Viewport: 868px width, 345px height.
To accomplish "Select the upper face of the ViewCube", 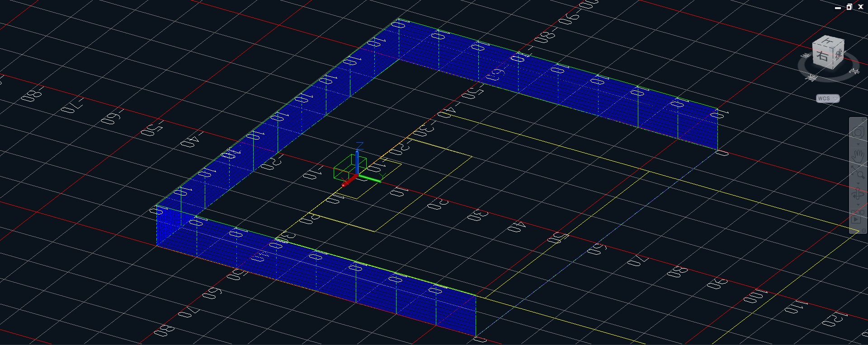I will tap(829, 42).
